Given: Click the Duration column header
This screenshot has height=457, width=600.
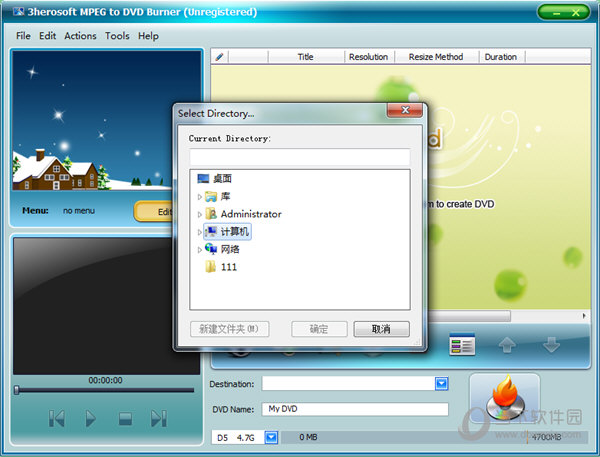Looking at the screenshot, I should [x=501, y=57].
